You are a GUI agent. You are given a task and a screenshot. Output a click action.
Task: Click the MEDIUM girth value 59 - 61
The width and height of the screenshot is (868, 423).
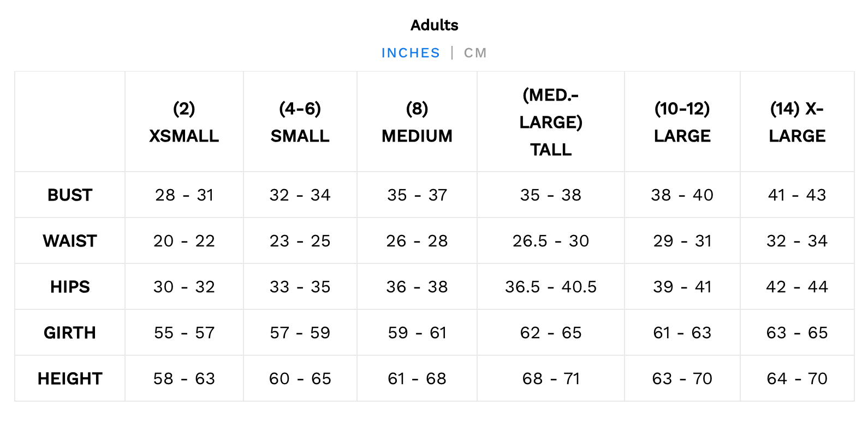point(417,333)
